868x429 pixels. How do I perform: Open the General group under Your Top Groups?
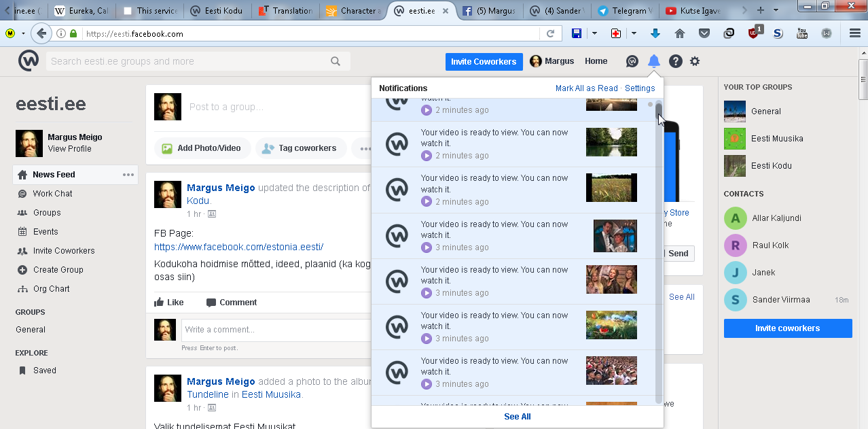point(765,111)
